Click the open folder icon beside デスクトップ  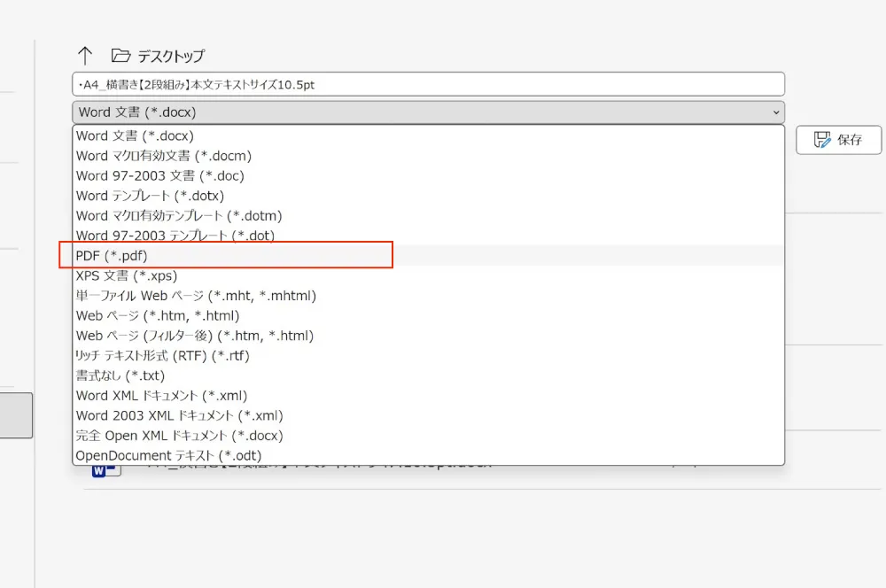point(120,56)
